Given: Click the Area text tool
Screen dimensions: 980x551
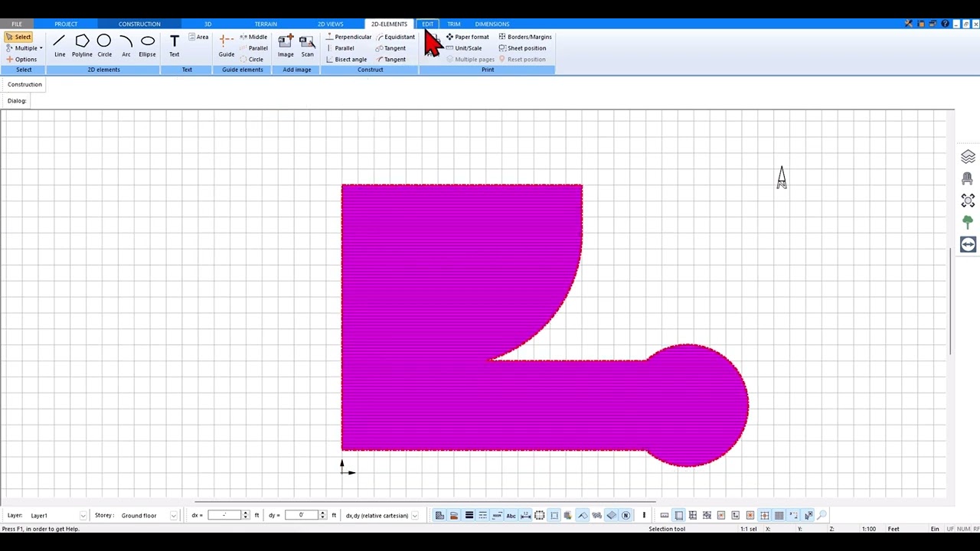Looking at the screenshot, I should (198, 37).
